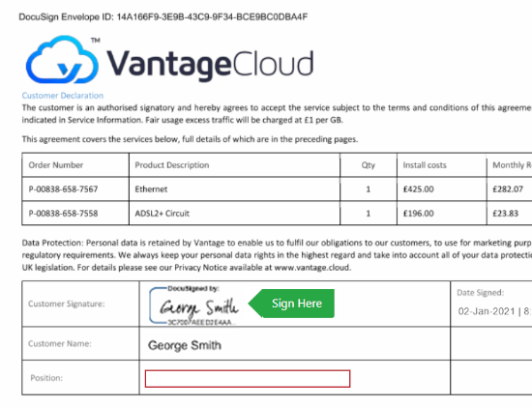Click the £196.00 install cost cell
This screenshot has width=532, height=407.
[x=442, y=214]
